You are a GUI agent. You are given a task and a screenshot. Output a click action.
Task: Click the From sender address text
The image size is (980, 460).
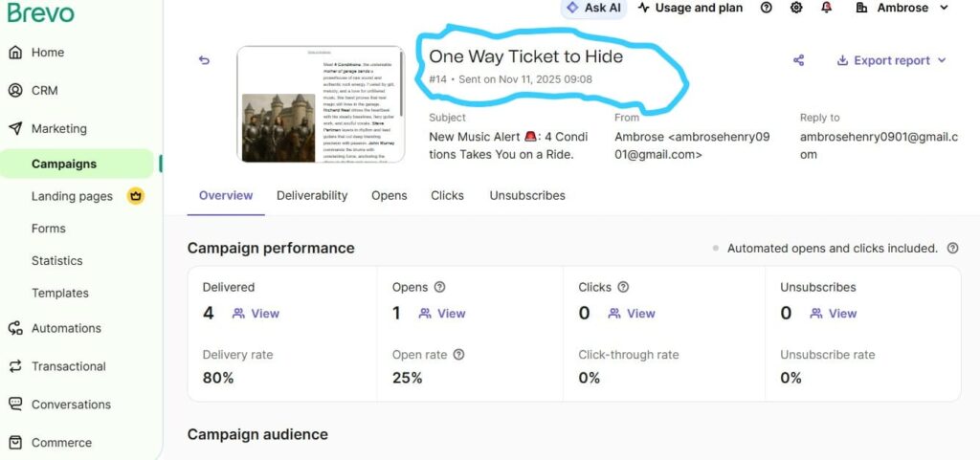pyautogui.click(x=692, y=145)
